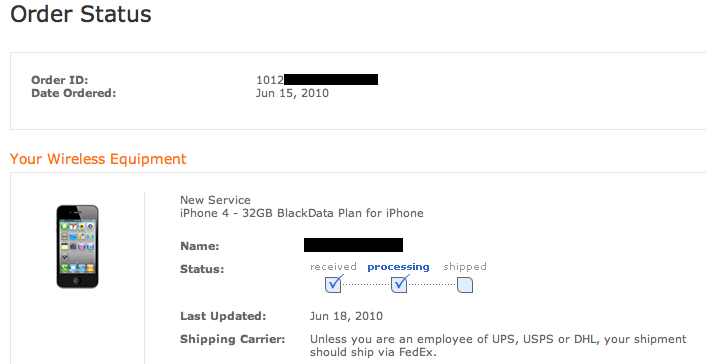This screenshot has width=706, height=364.
Task: Click the redacted customer name bar
Action: [x=353, y=245]
